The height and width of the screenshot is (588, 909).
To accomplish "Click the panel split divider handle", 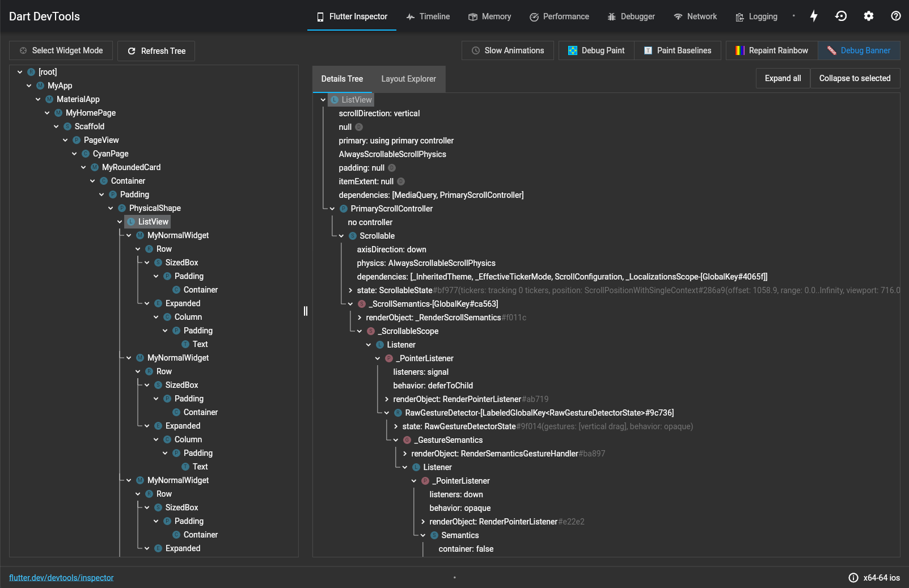I will (306, 311).
